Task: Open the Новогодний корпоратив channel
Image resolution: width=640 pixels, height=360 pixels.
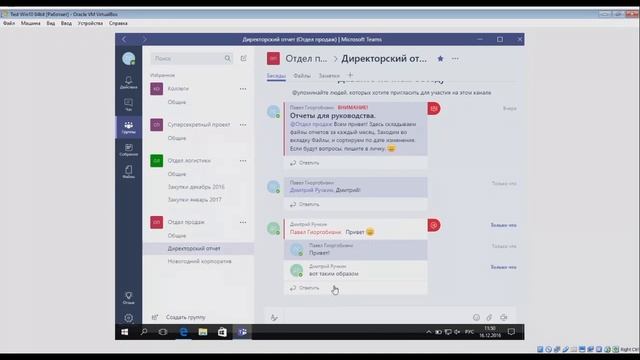Action: pyautogui.click(x=199, y=261)
